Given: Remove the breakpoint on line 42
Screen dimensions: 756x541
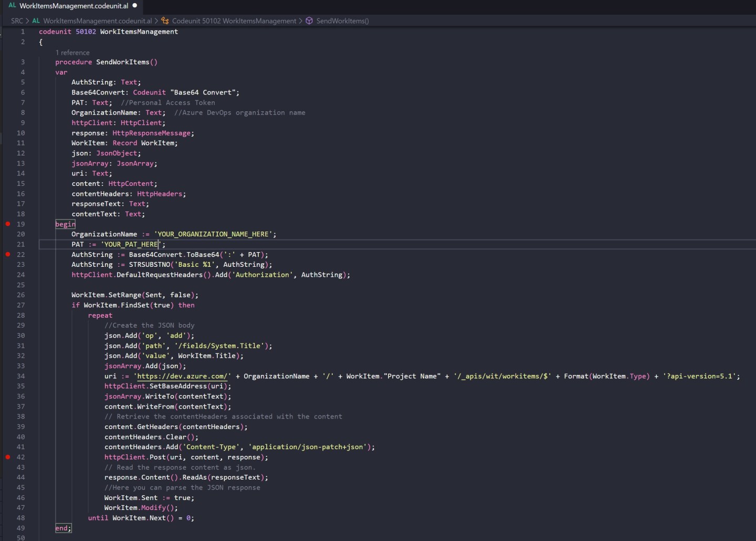Looking at the screenshot, I should click(8, 457).
